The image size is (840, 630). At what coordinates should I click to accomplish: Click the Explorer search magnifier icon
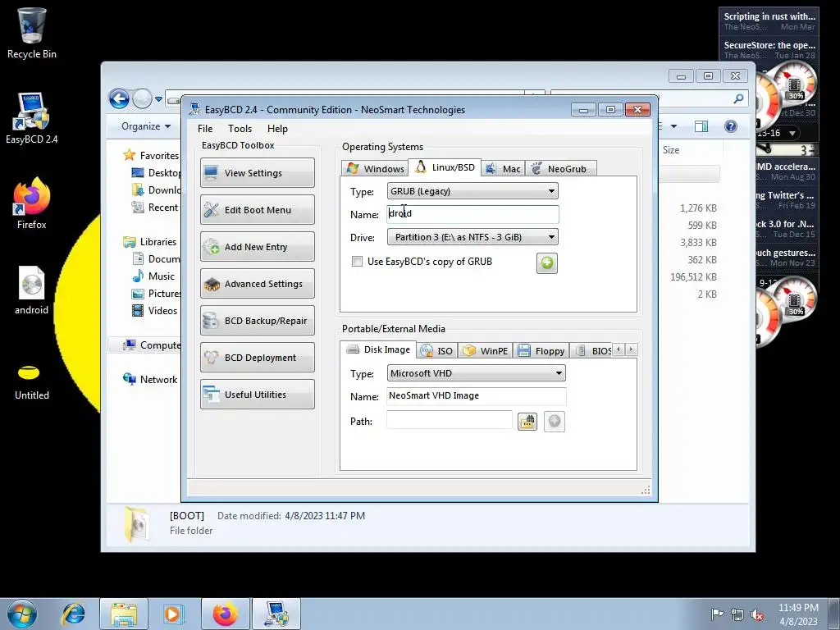[x=738, y=98]
